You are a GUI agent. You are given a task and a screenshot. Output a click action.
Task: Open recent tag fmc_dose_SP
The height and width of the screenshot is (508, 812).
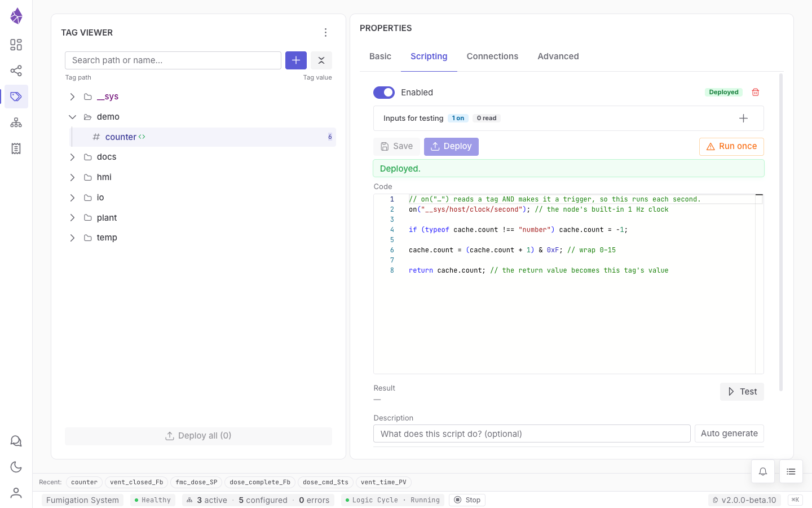point(196,483)
